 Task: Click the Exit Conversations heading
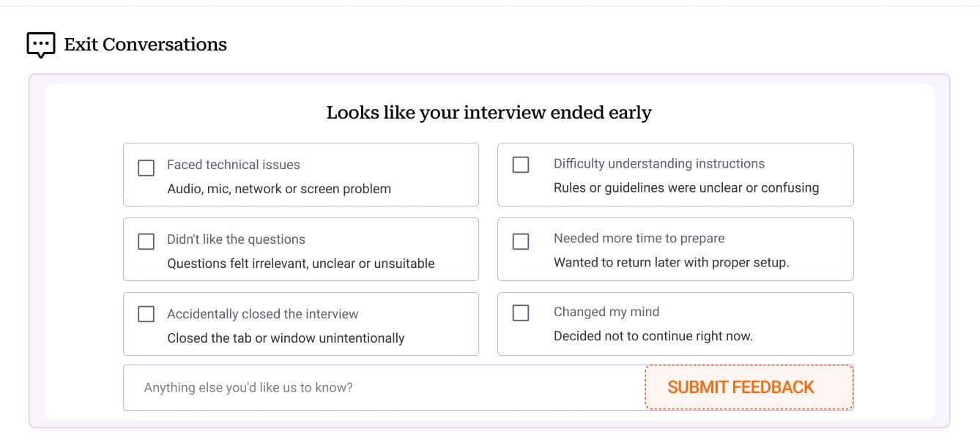(145, 45)
